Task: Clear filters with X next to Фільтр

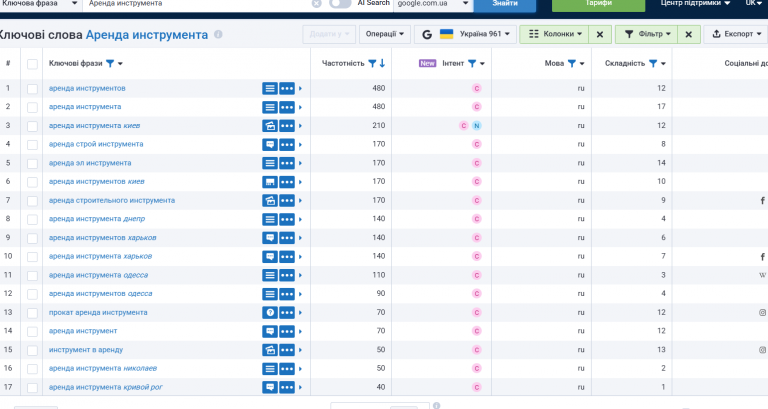Action: (688, 34)
